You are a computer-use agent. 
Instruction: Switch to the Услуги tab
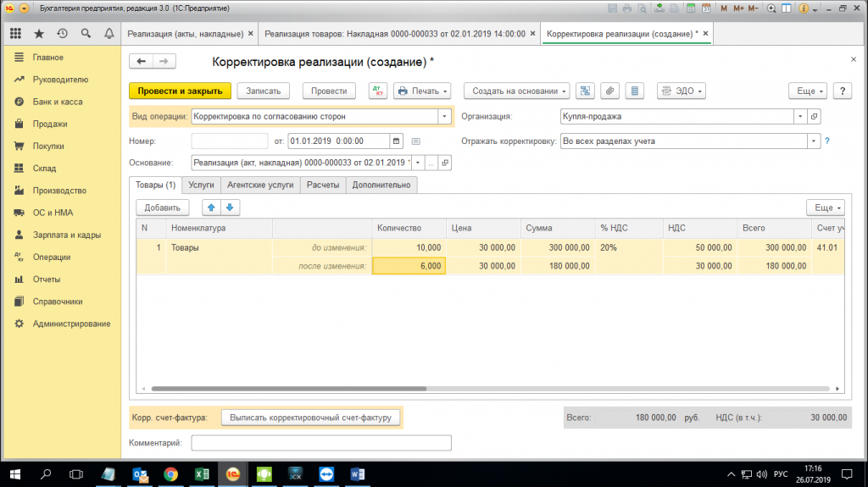(x=201, y=185)
